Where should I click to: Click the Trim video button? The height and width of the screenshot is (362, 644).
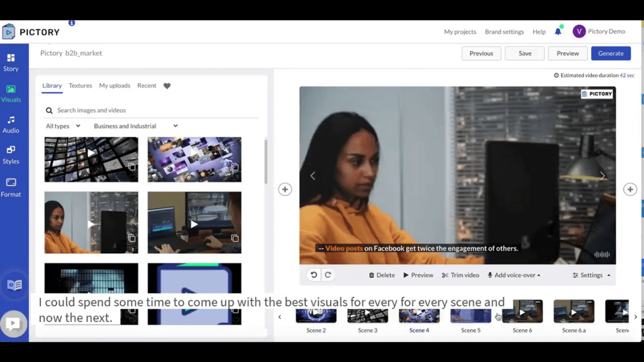coord(460,275)
